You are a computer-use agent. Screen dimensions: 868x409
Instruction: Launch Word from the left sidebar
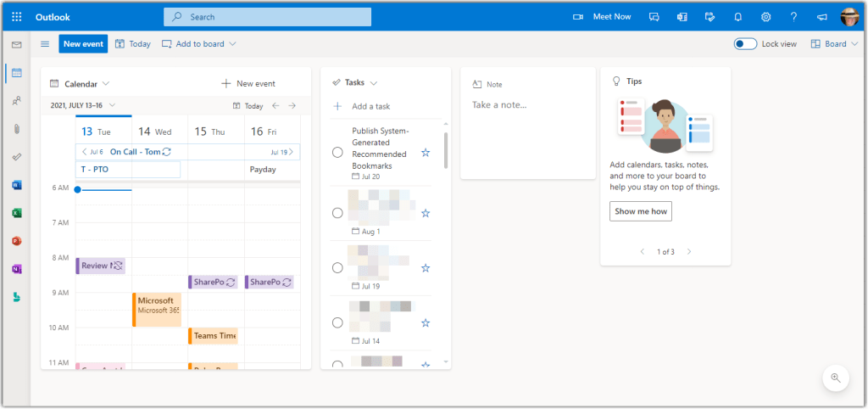pos(16,184)
